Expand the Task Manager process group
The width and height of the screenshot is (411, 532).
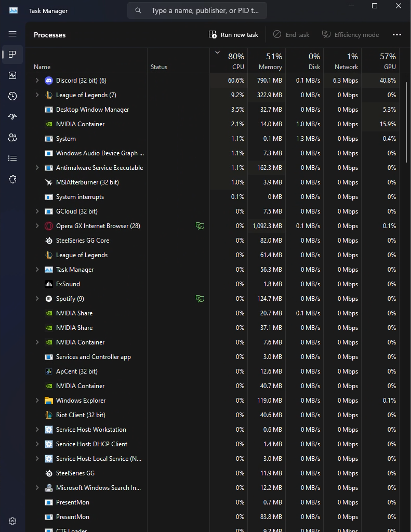click(x=37, y=270)
